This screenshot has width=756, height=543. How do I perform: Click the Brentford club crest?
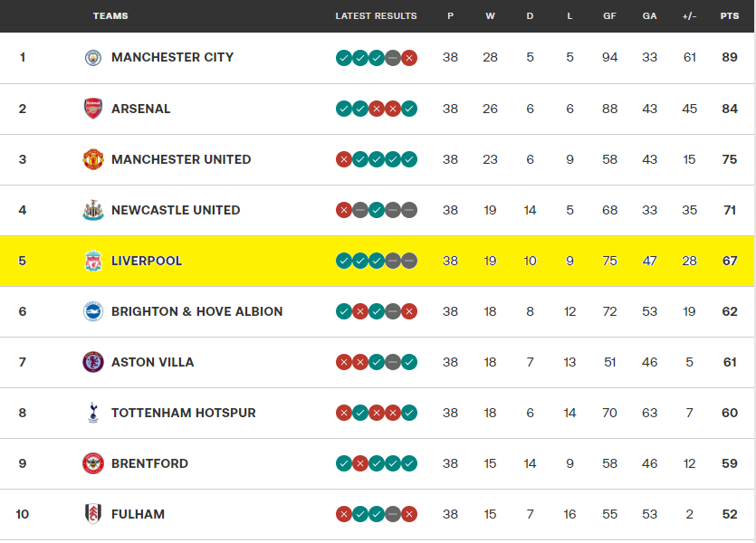93,463
